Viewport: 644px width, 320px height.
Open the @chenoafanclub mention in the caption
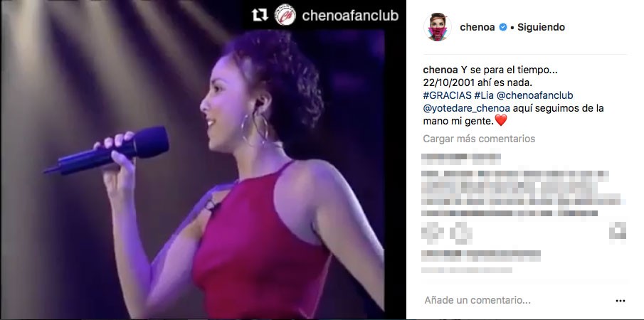534,95
